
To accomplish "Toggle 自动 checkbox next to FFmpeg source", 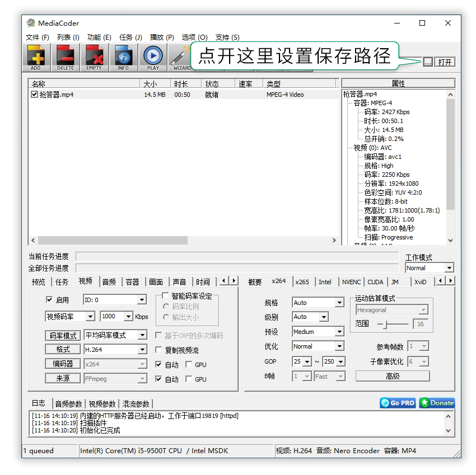I will [x=158, y=379].
